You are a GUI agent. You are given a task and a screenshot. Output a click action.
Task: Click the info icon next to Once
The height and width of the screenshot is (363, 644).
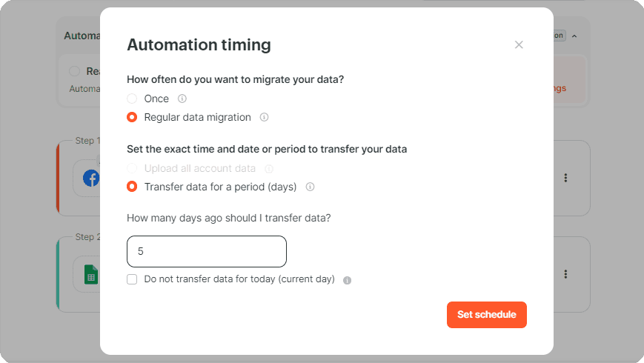(x=182, y=99)
